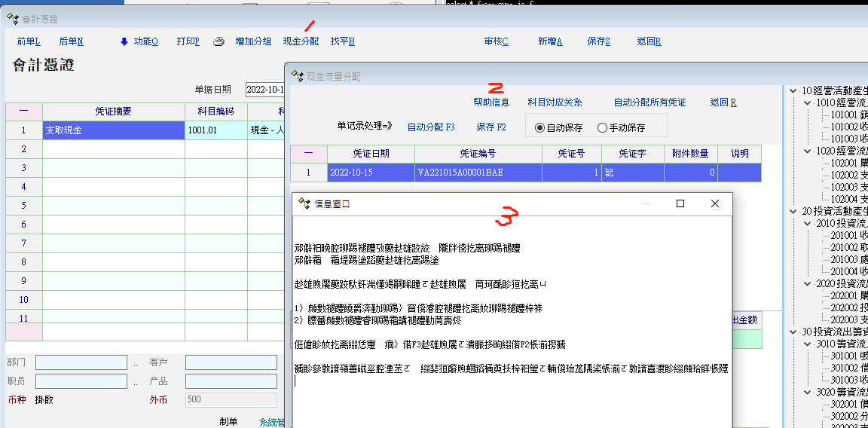Click the 帮助信息 link
Screen dimensions: 868x428
point(491,102)
